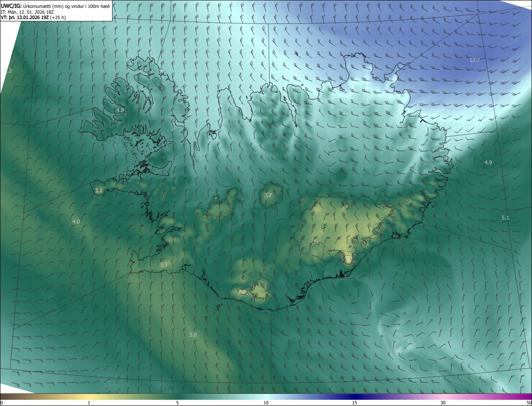The image size is (532, 406).
Task: Click the 15 tick on the color scale
Action: [355, 403]
